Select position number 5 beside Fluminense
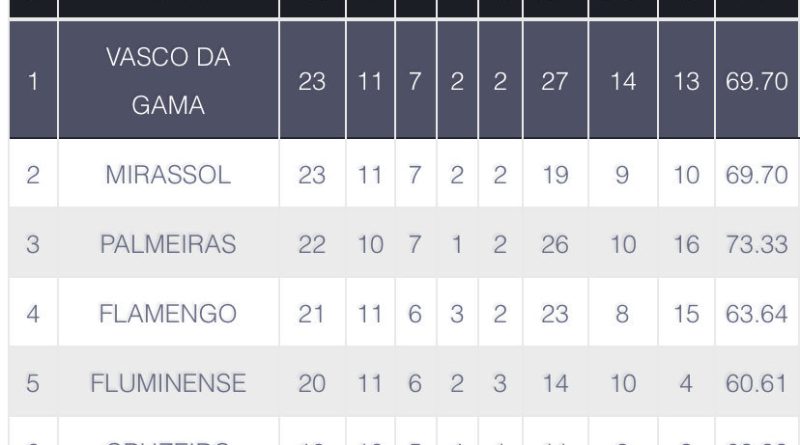 pyautogui.click(x=32, y=384)
